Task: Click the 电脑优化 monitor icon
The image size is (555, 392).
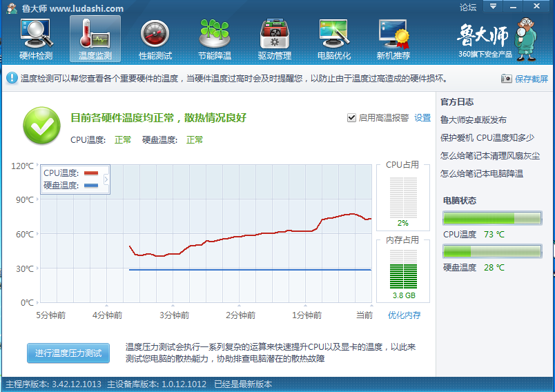Action: coord(333,33)
